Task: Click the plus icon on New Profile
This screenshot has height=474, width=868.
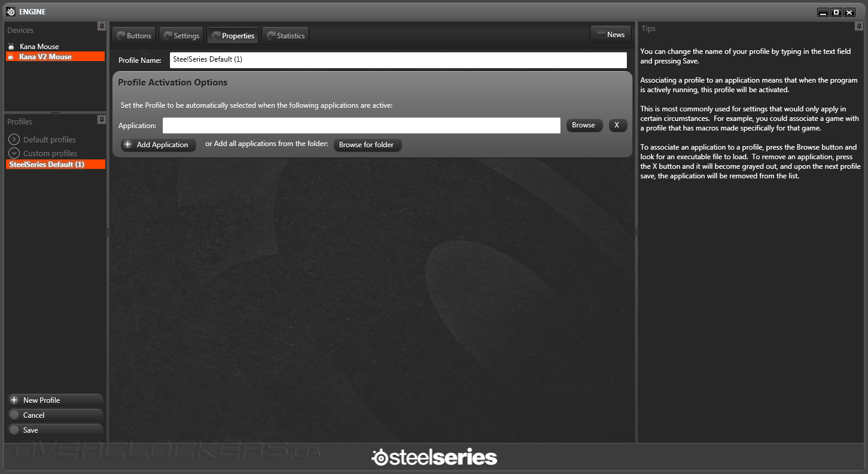Action: pos(15,400)
